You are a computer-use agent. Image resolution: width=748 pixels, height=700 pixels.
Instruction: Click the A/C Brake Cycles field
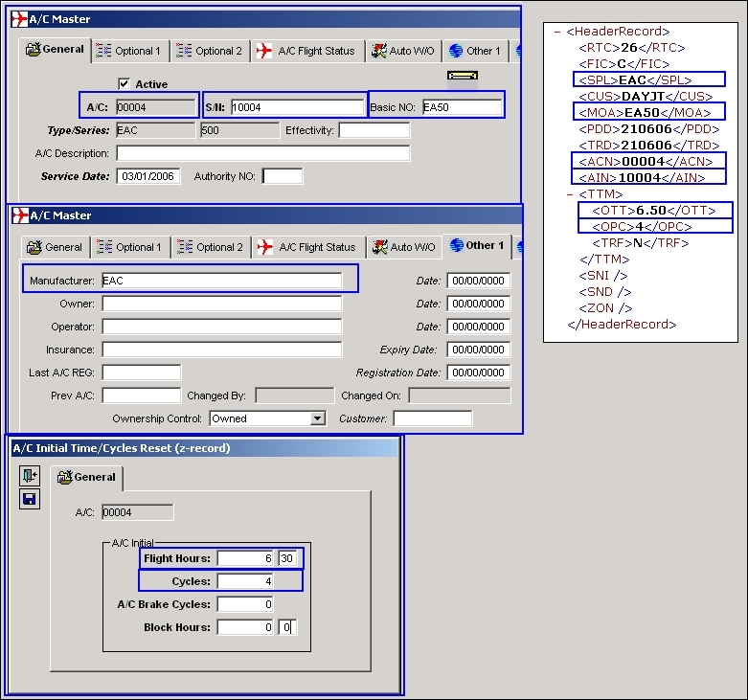pyautogui.click(x=245, y=604)
